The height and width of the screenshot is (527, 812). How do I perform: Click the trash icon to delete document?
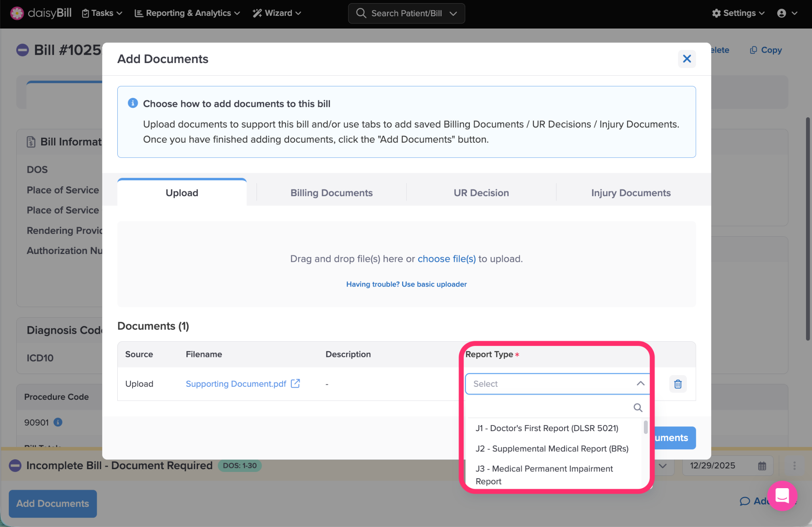(x=678, y=384)
